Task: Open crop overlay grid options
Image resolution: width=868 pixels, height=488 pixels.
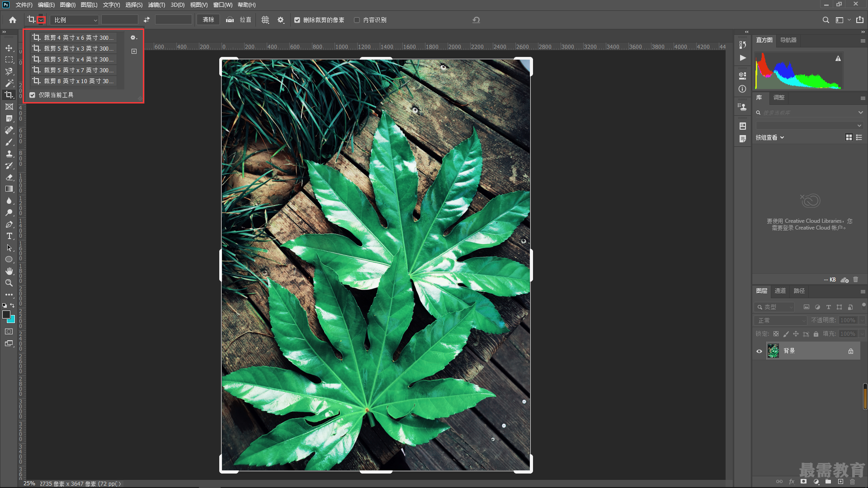Action: 265,20
